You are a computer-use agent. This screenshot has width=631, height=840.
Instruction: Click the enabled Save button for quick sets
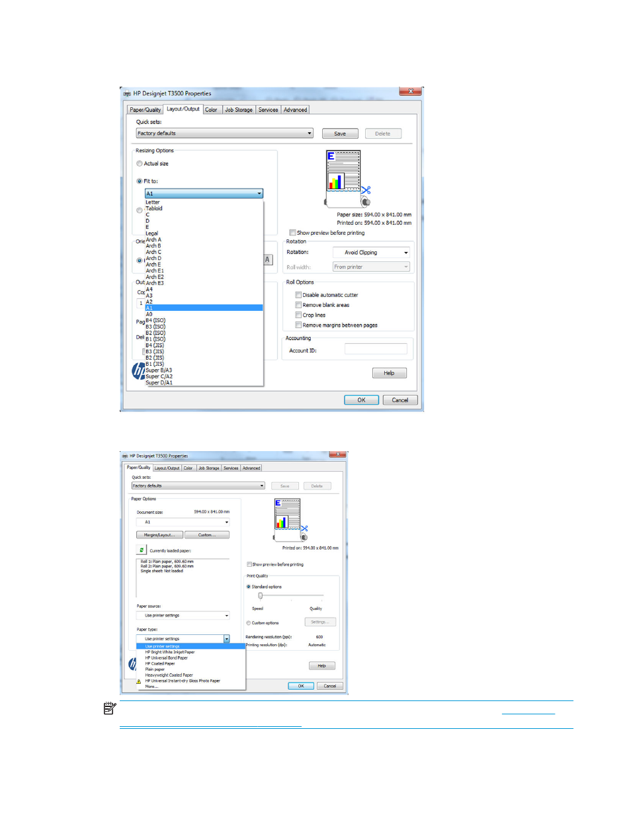tap(340, 134)
